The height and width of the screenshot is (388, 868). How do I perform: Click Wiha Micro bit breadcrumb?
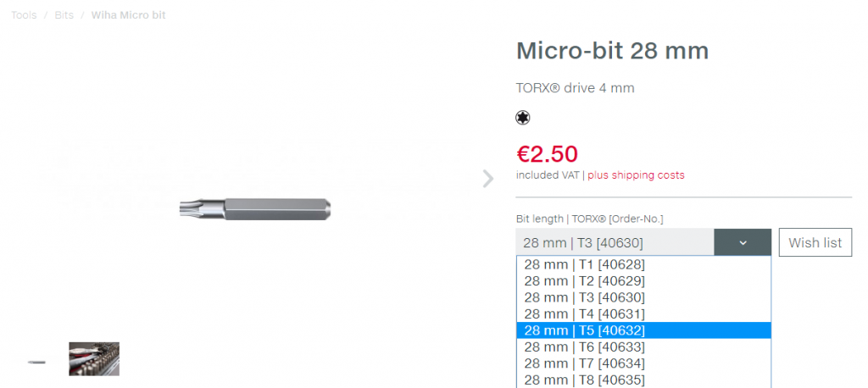[x=128, y=15]
